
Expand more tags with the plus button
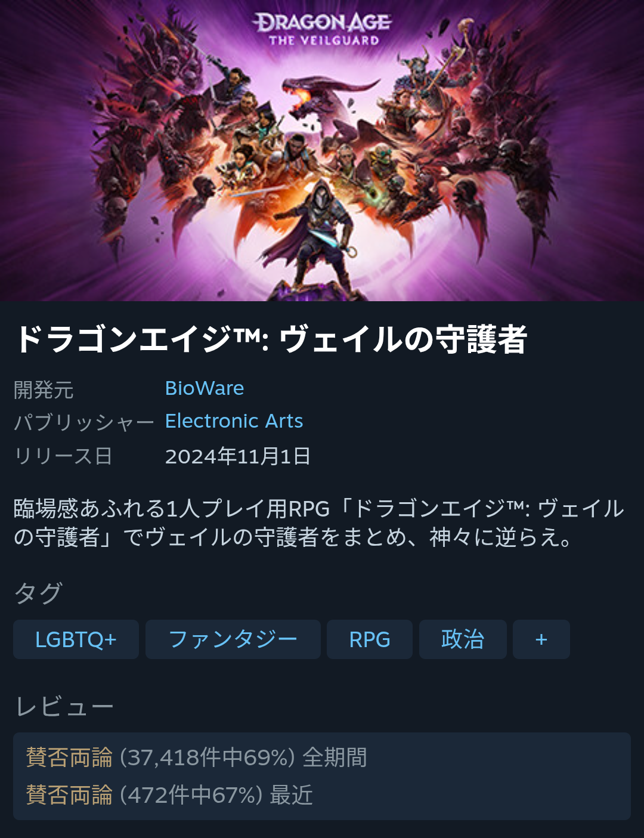click(x=541, y=639)
